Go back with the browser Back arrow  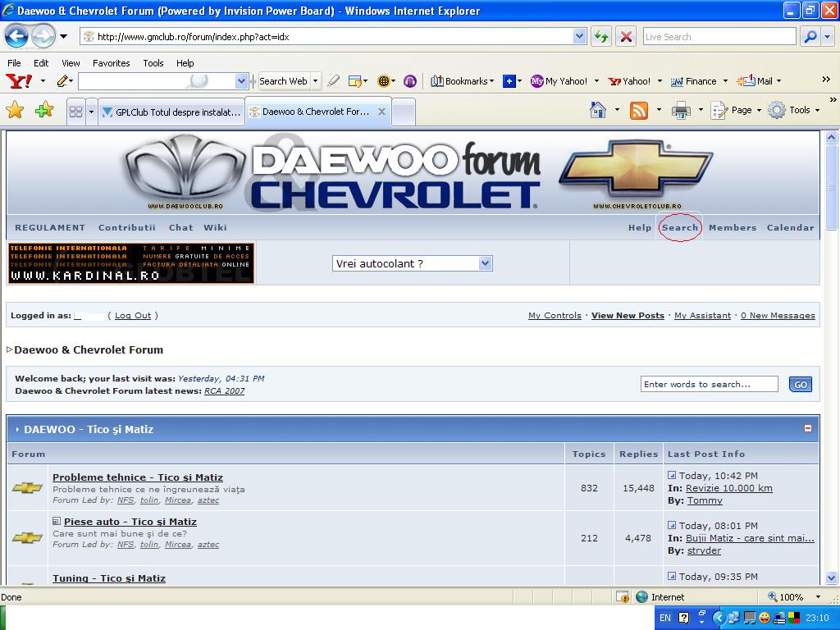coord(16,36)
